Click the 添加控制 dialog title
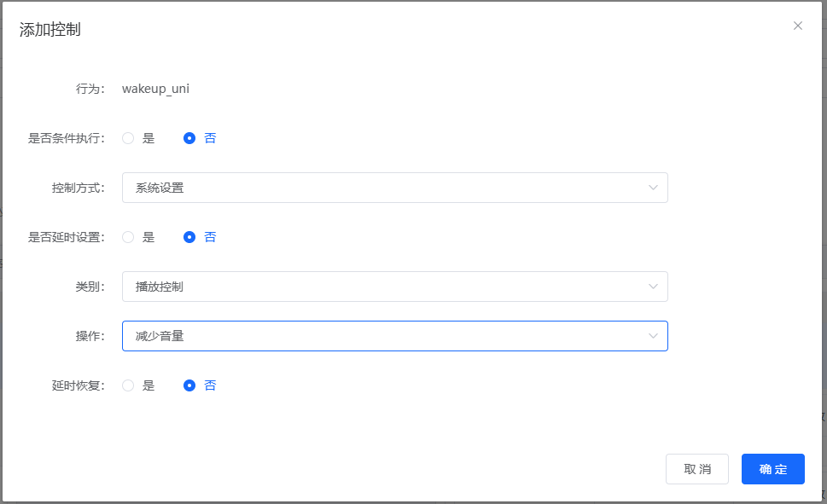The image size is (827, 504). coord(50,30)
